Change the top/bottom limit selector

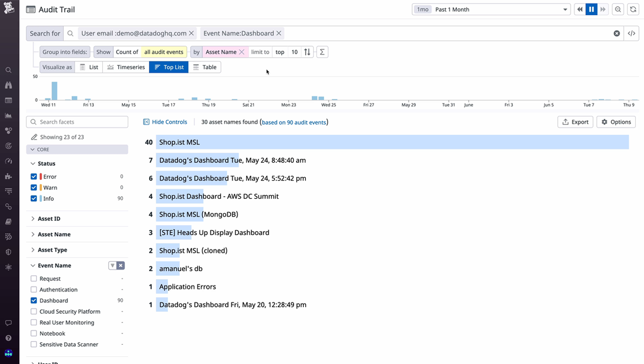pyautogui.click(x=279, y=52)
